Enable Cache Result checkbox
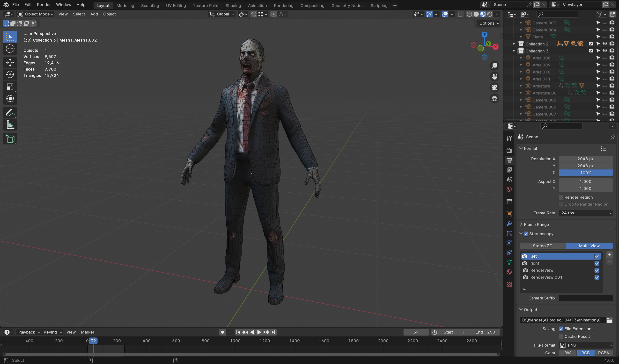This screenshot has height=364, width=619. [561, 337]
